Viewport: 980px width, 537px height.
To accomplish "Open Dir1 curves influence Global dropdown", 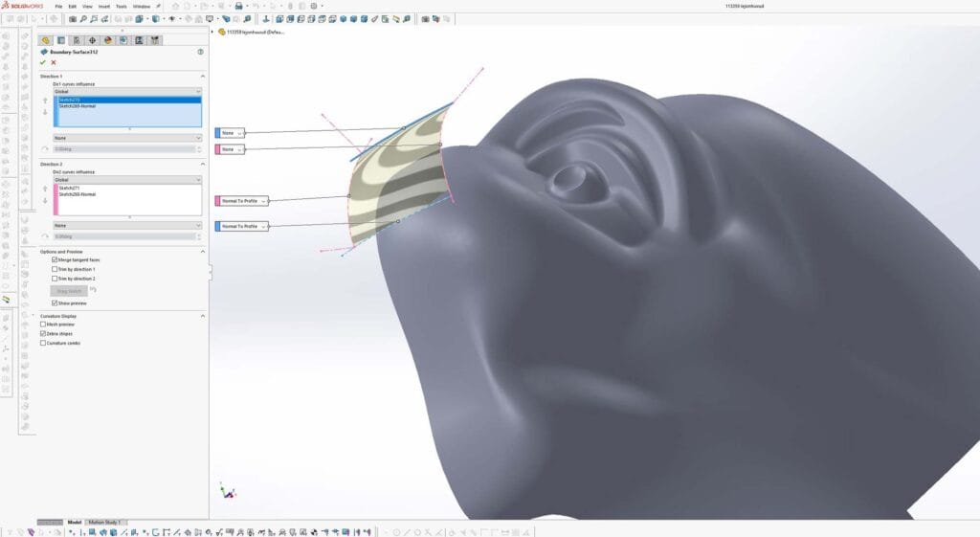I will point(127,92).
